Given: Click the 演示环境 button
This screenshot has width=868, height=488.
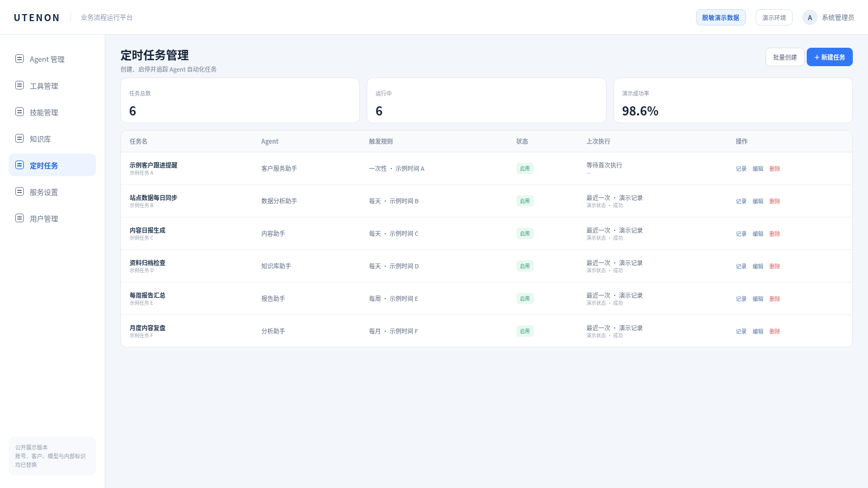Looking at the screenshot, I should tap(774, 17).
